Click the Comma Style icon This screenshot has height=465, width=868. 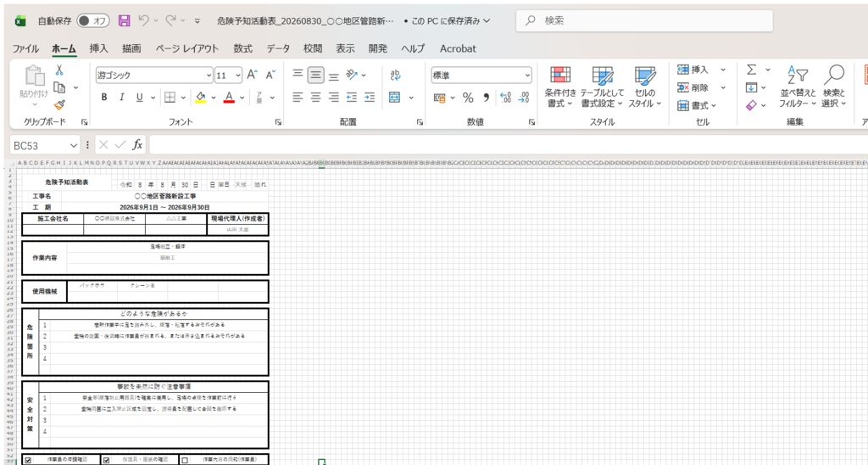[x=486, y=98]
